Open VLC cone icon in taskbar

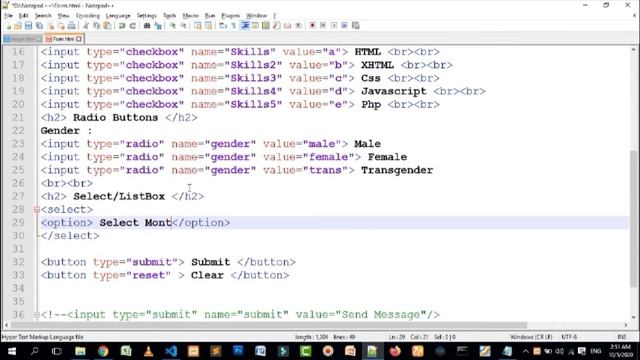pos(149,351)
